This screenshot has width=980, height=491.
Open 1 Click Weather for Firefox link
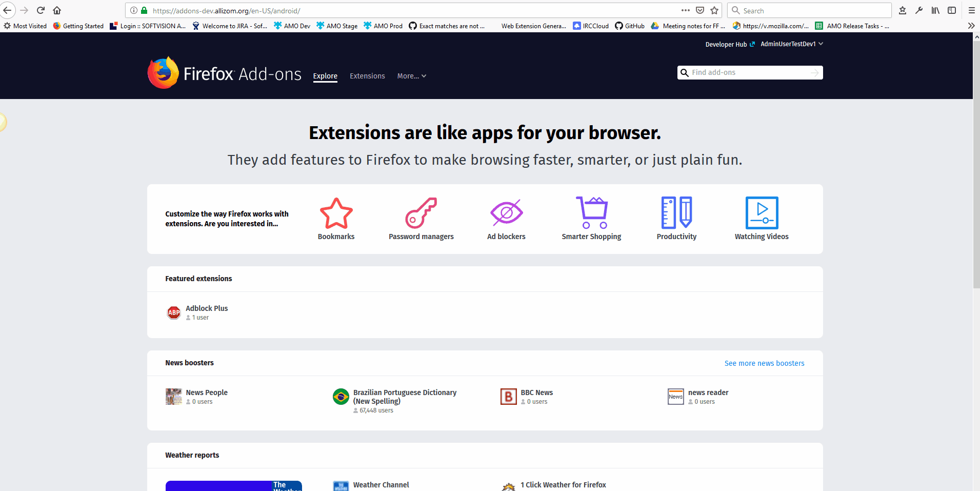click(x=563, y=485)
